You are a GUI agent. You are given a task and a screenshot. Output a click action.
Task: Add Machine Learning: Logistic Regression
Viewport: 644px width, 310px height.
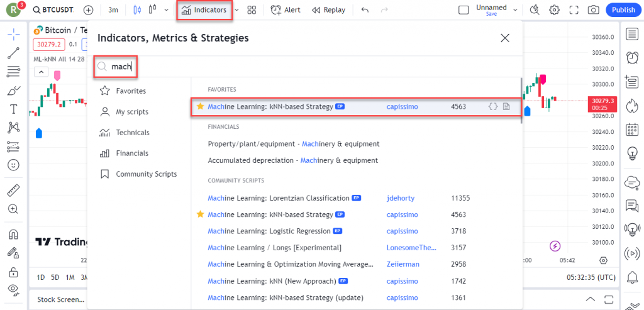click(x=269, y=231)
